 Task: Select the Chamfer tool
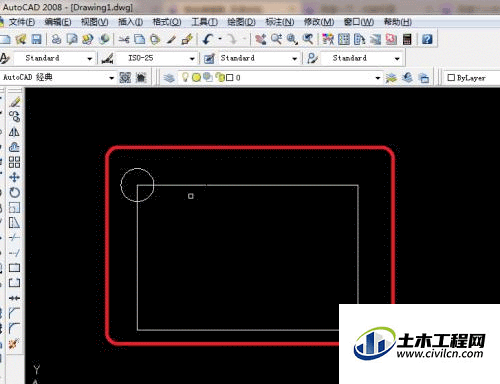[x=14, y=313]
